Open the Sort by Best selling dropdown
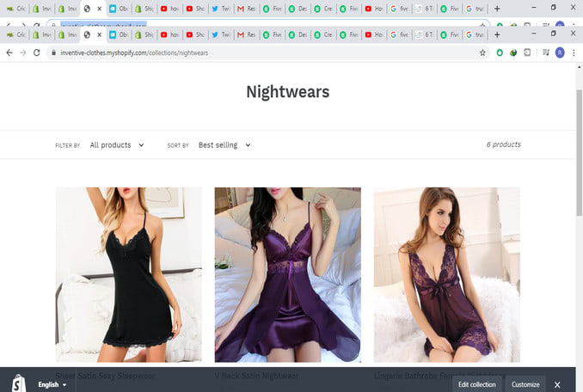Image resolution: width=583 pixels, height=392 pixels. (224, 145)
